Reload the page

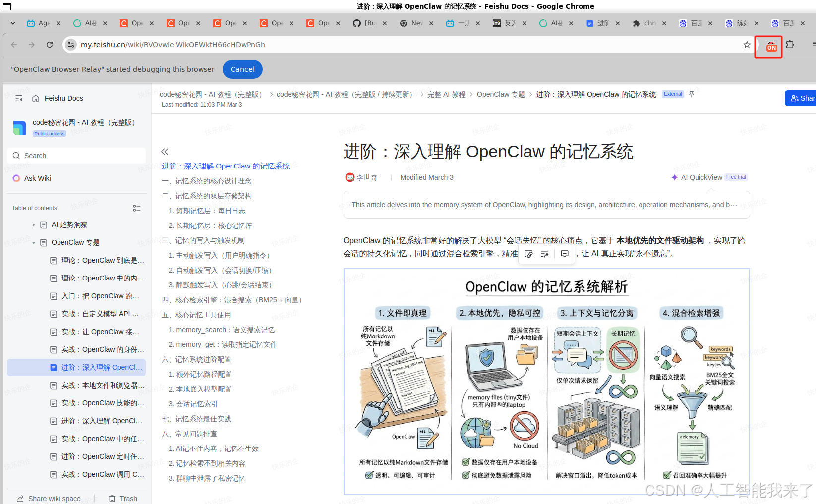[x=50, y=45]
